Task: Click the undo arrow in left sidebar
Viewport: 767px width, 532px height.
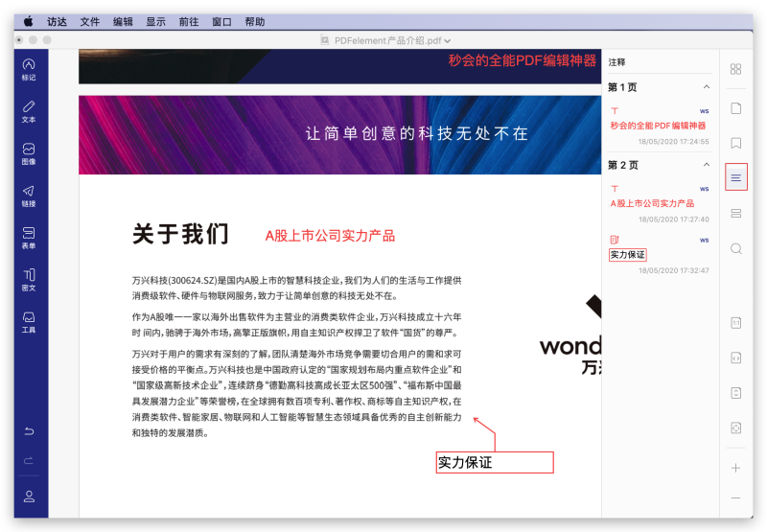Action: (x=29, y=431)
